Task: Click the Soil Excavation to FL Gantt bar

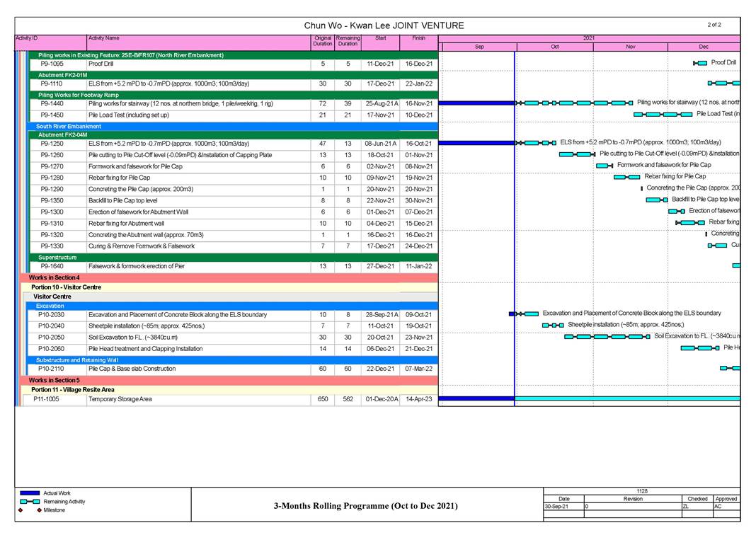Action: click(x=607, y=337)
